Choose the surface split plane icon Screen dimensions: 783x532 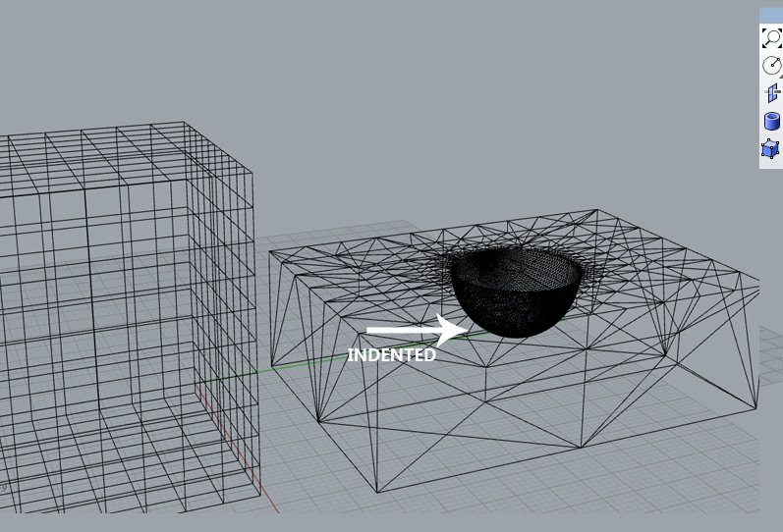tap(771, 93)
